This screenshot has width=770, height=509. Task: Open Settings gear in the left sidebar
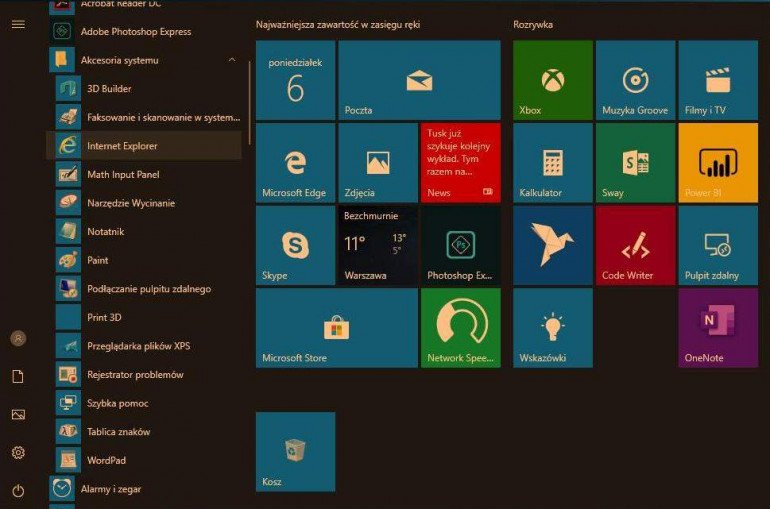pos(18,453)
